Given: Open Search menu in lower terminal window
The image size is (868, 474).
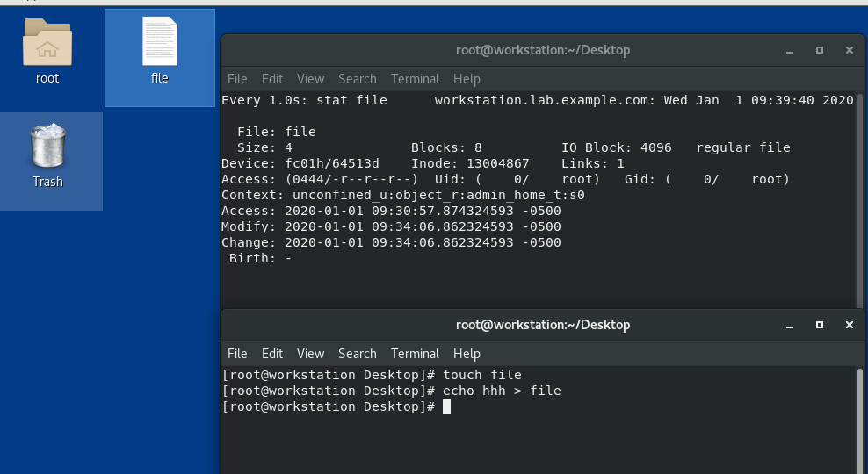Looking at the screenshot, I should pos(357,354).
